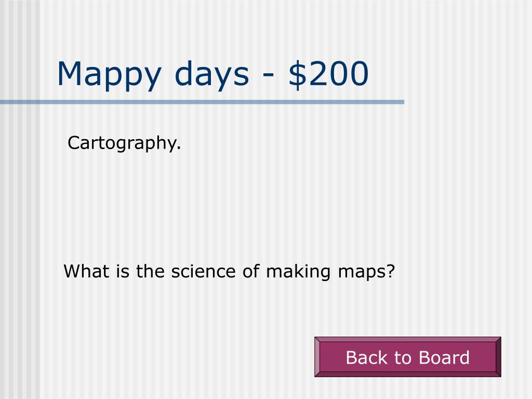Click the word "What" starting the question

click(87, 271)
